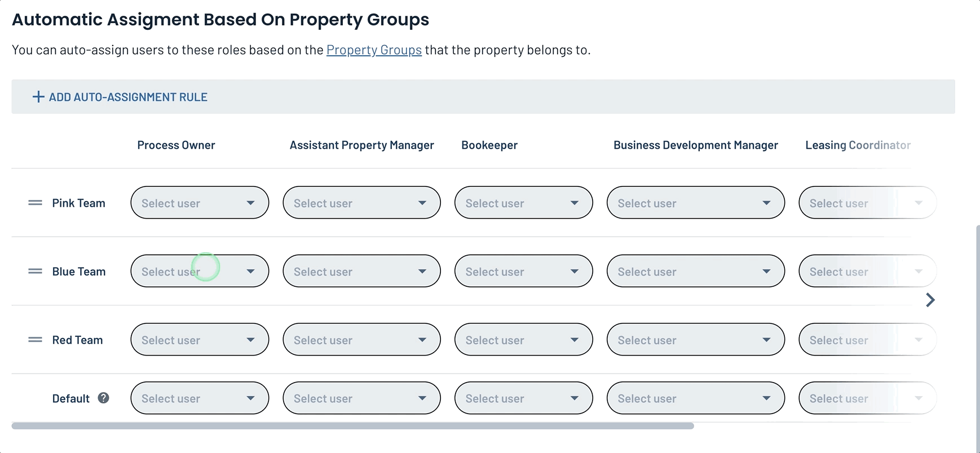Open the Property Groups link
Image resolution: width=980 pixels, height=453 pixels.
(x=374, y=50)
